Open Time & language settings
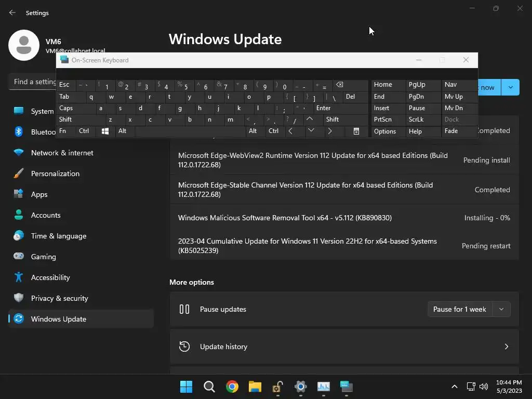The image size is (532, 399). [x=81, y=236]
